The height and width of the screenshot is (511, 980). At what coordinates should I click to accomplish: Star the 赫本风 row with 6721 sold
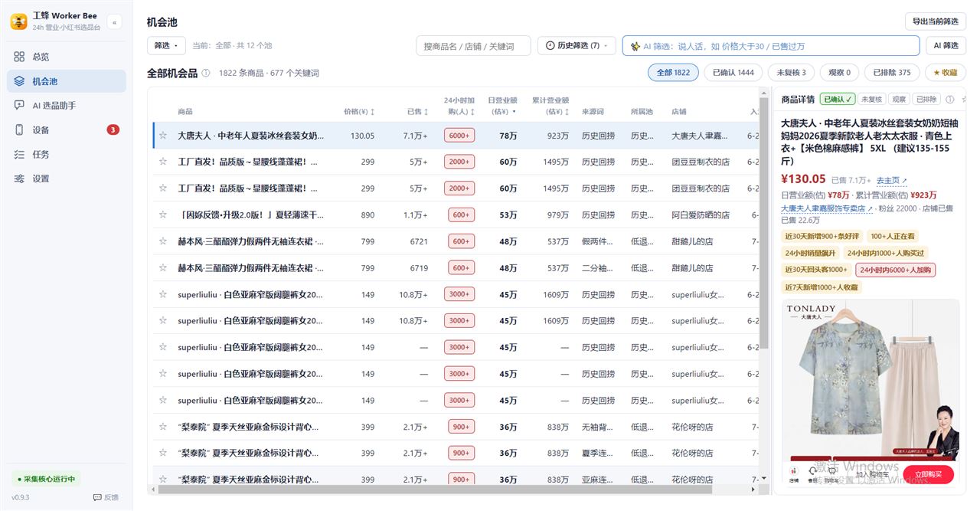click(x=162, y=241)
